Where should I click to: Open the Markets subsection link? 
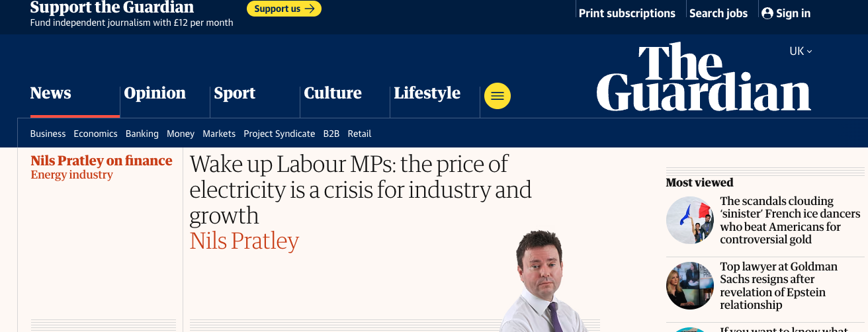(219, 134)
